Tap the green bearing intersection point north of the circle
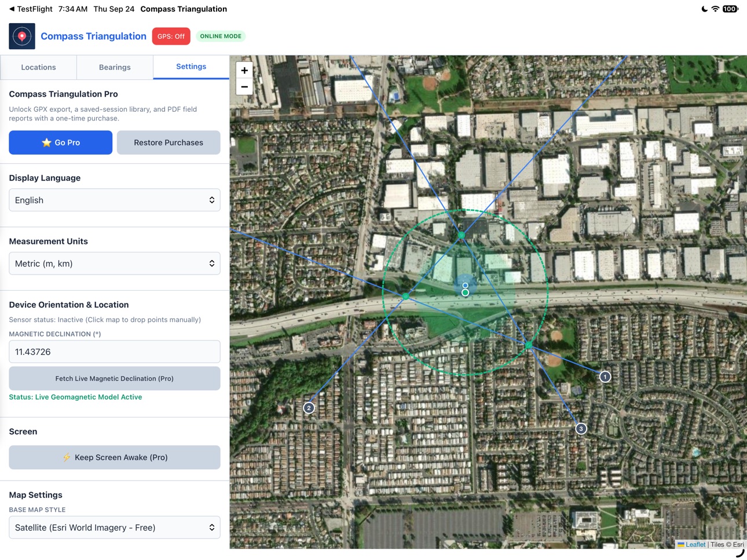 click(462, 235)
